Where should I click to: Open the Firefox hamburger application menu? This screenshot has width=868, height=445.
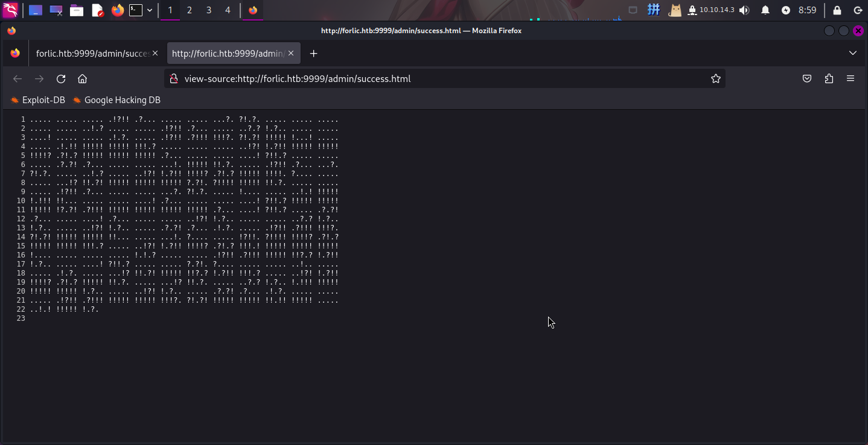(x=850, y=79)
